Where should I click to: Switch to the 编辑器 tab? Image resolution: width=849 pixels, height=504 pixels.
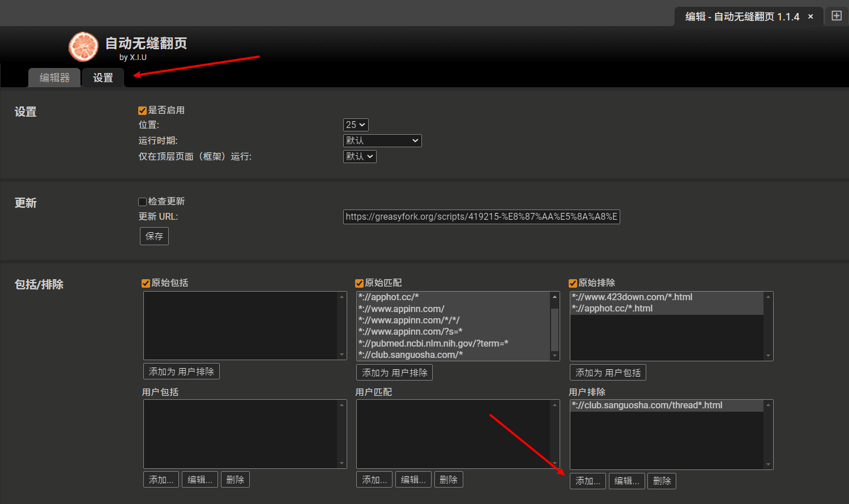(x=54, y=78)
